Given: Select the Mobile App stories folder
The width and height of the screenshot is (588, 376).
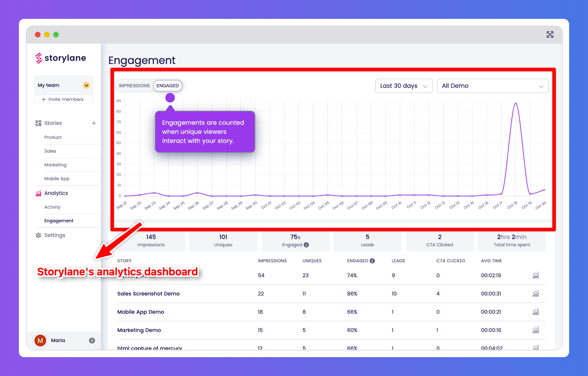Looking at the screenshot, I should (57, 179).
